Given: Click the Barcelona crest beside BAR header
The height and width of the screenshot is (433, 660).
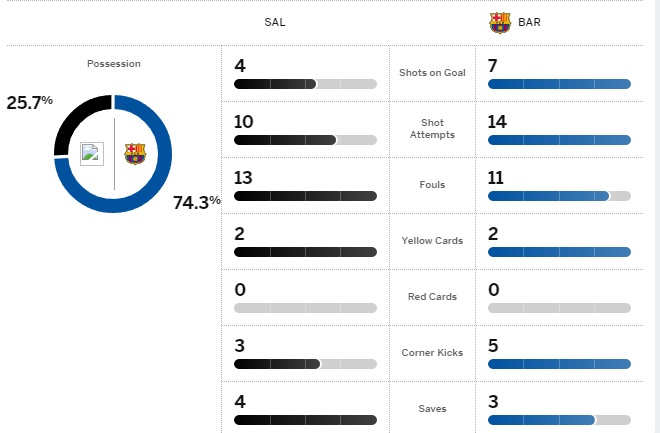Looking at the screenshot, I should [x=500, y=22].
